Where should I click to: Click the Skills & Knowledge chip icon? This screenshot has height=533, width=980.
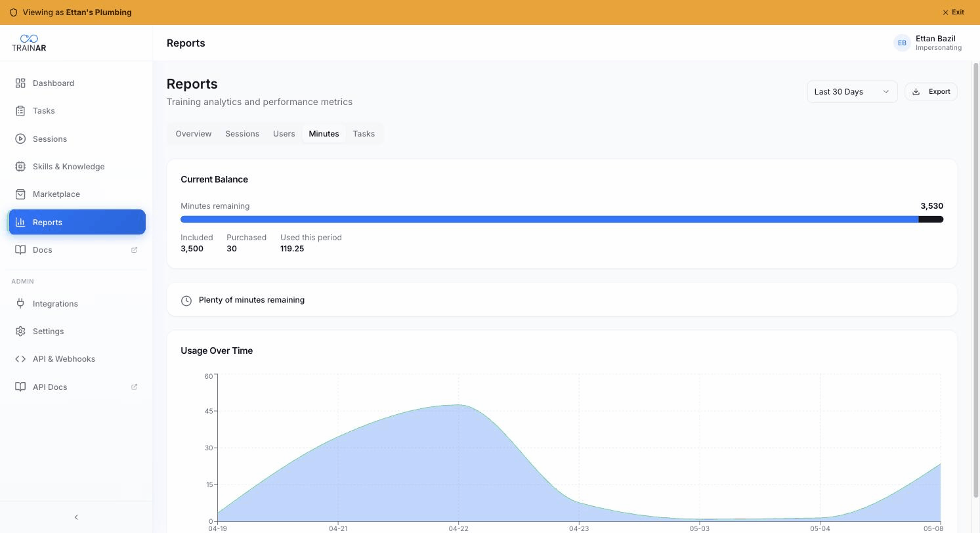tap(20, 167)
